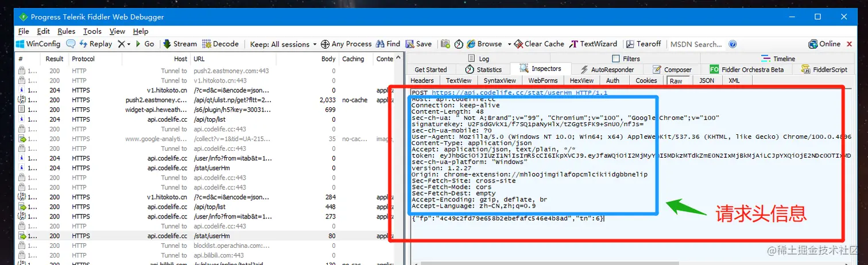Screen dimensions: 868x265
Task: Open the TextWizard tool
Action: [x=594, y=44]
